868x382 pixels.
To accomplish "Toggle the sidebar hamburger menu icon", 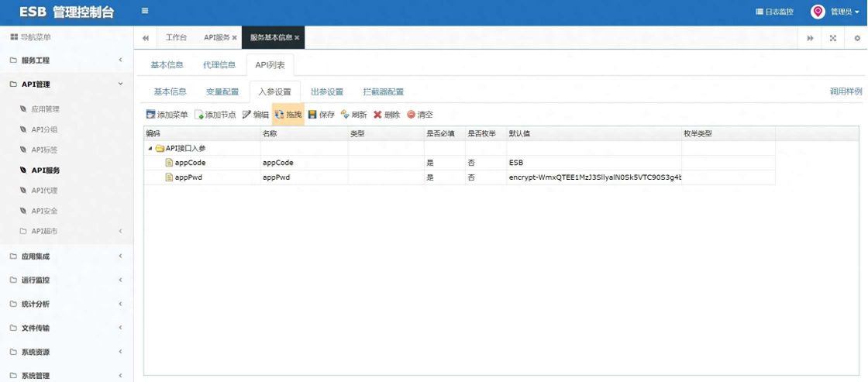I will pos(144,11).
